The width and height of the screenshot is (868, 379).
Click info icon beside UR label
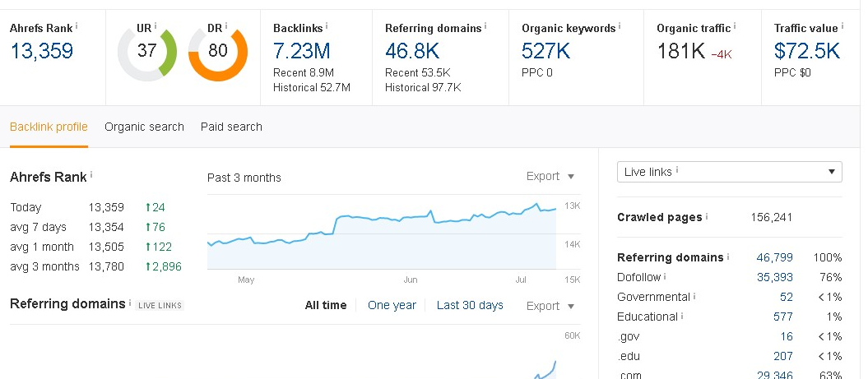pyautogui.click(x=155, y=26)
